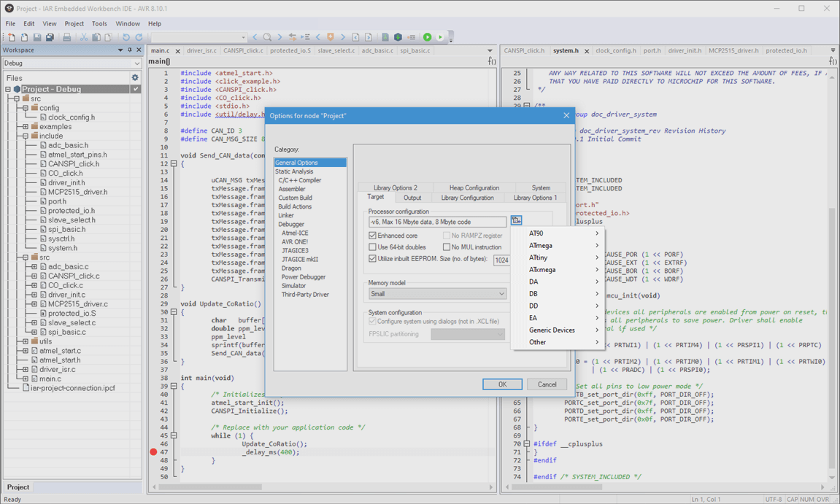The width and height of the screenshot is (840, 504).
Task: Click the Redo toolbar icon
Action: (x=139, y=37)
